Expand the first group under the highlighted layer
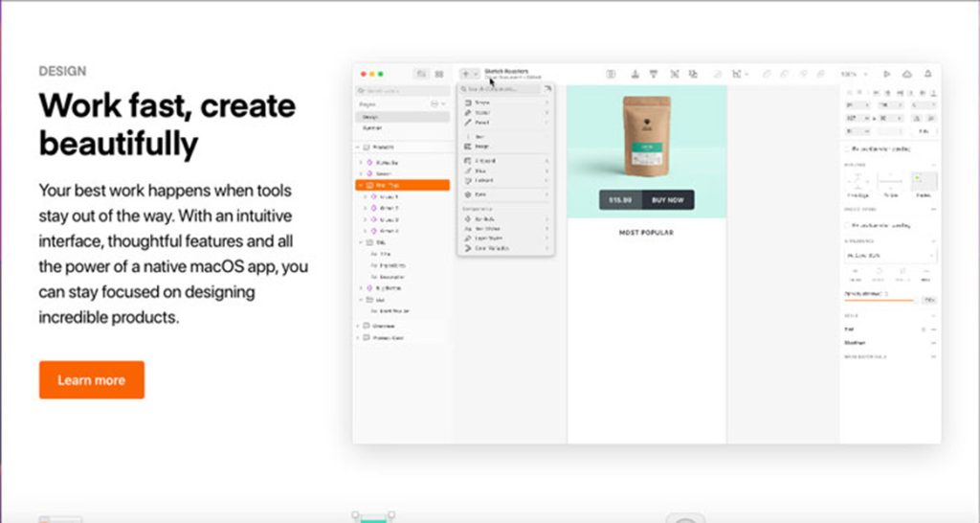This screenshot has height=523, width=980. [x=366, y=196]
